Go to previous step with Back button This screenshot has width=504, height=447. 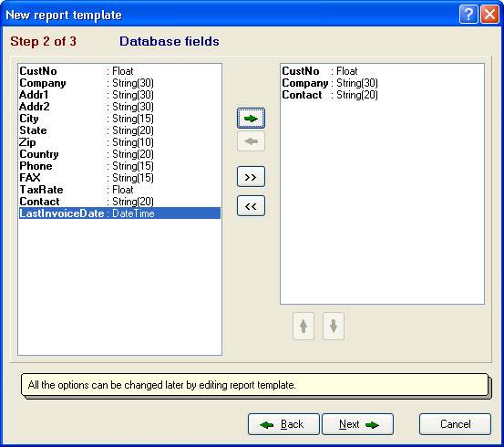coord(283,424)
